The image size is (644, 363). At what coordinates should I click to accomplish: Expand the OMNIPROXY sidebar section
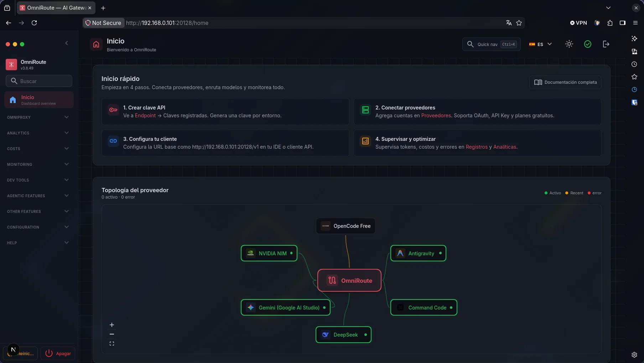38,117
